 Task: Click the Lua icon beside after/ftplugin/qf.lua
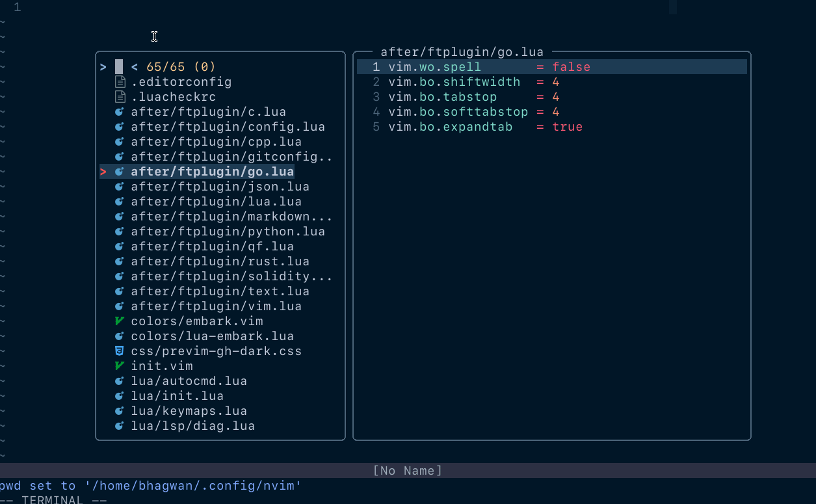pos(120,246)
